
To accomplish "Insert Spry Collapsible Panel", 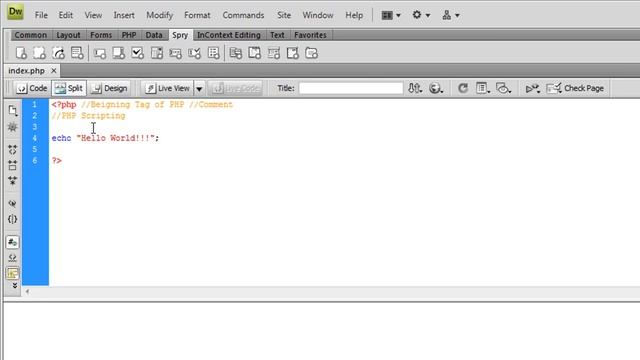I will click(293, 53).
